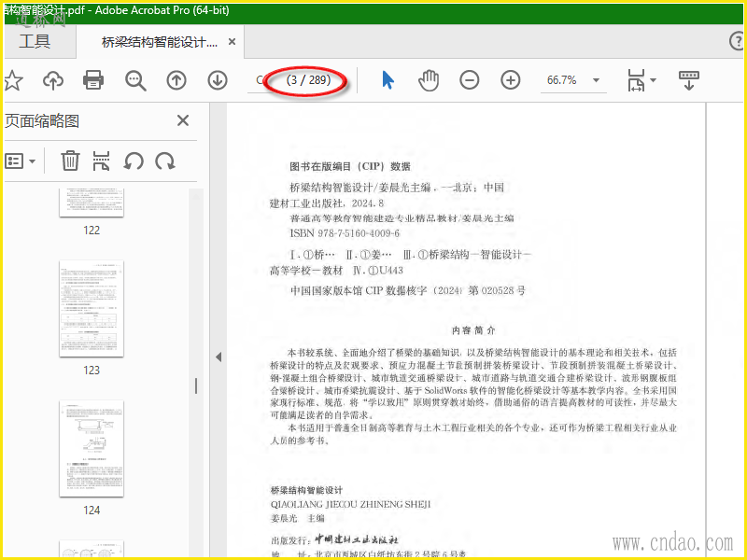Bookmark the file with the star icon
Screen dimensions: 747x560
(13, 80)
